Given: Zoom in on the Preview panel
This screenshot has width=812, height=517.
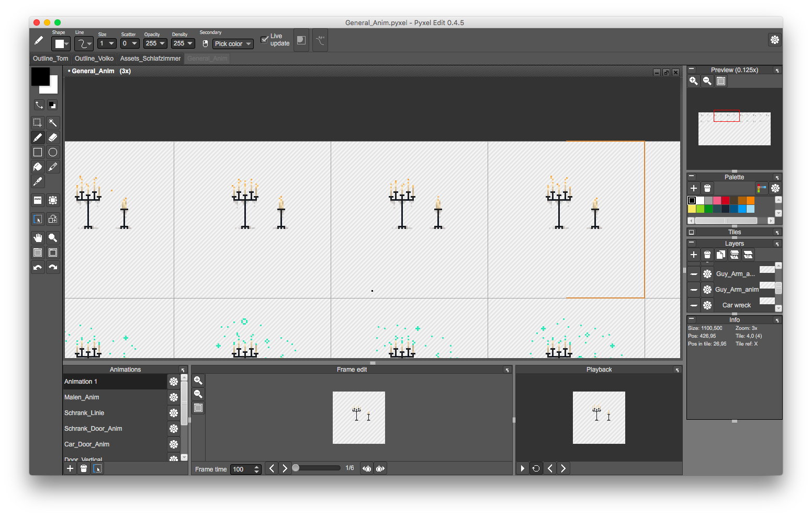Looking at the screenshot, I should coord(693,81).
